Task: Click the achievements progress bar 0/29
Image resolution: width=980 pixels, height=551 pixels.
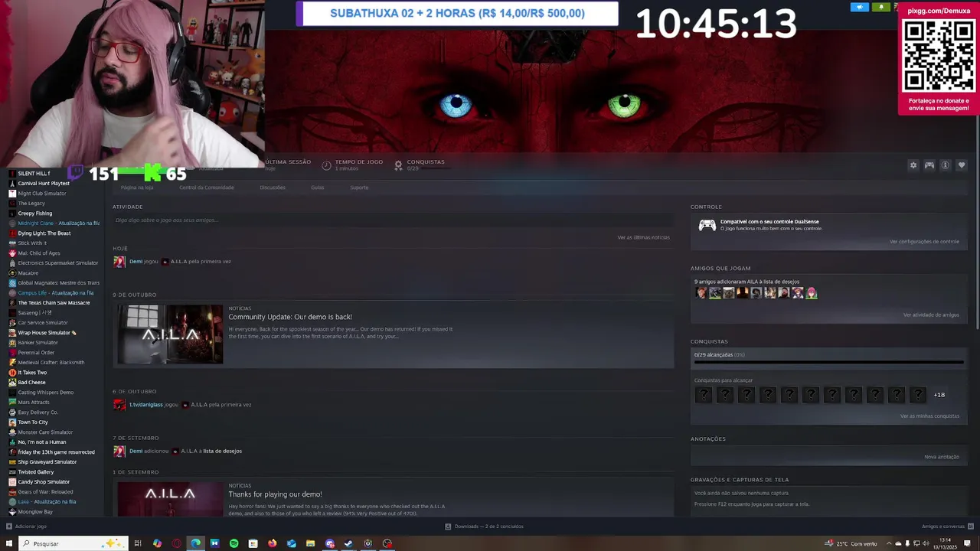Action: click(x=828, y=363)
